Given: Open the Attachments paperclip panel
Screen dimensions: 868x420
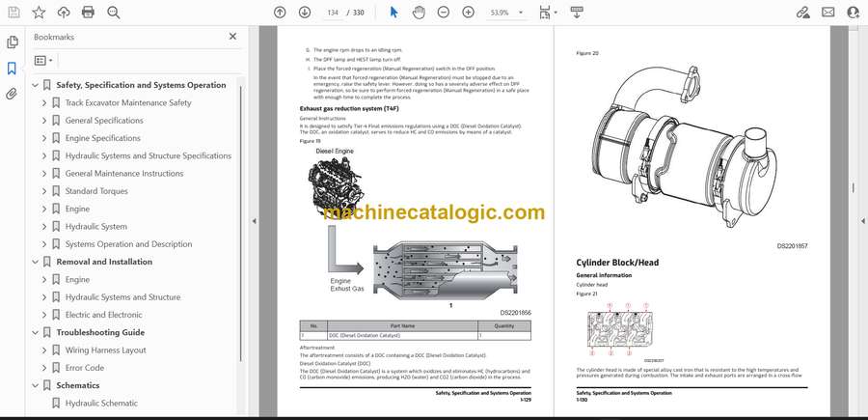Looking at the screenshot, I should coord(12,94).
